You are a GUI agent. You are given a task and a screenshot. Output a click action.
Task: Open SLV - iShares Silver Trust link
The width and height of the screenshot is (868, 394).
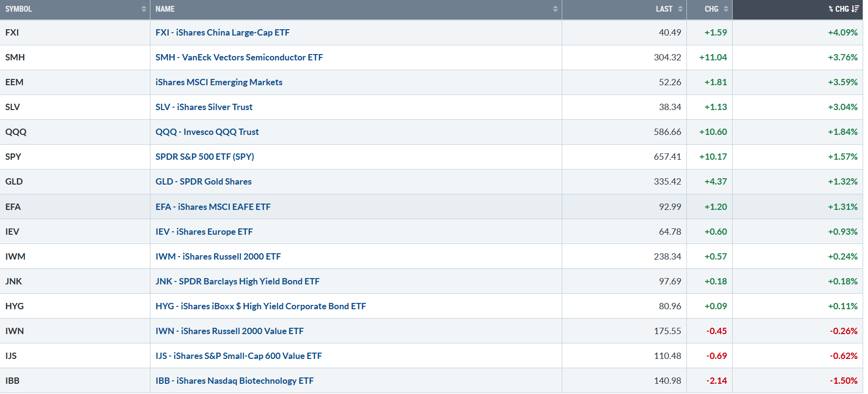pos(204,107)
